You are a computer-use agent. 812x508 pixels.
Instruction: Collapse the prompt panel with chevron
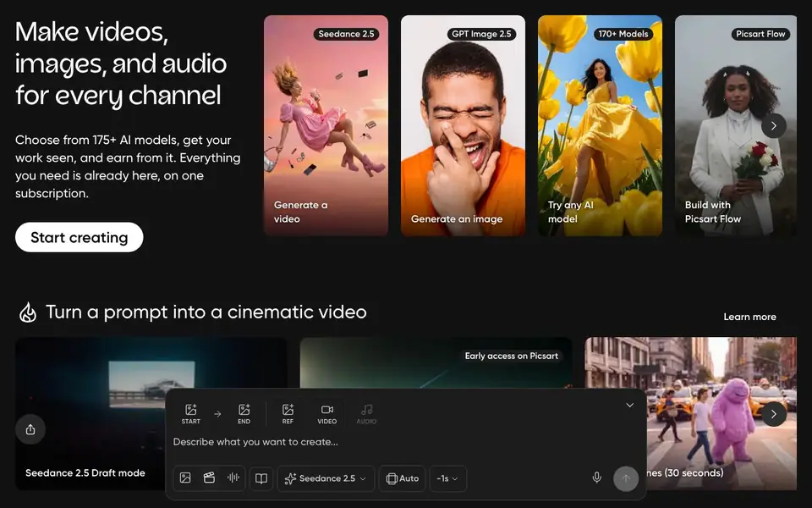(x=629, y=406)
